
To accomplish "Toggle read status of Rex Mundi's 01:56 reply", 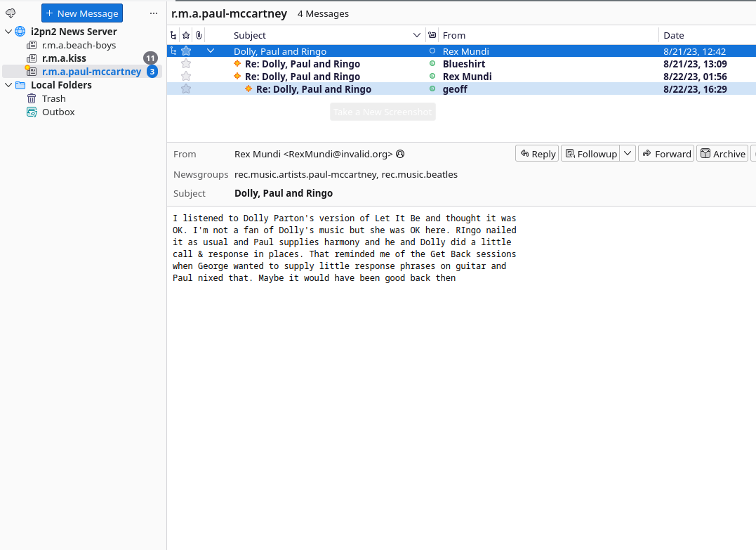I will coord(432,77).
